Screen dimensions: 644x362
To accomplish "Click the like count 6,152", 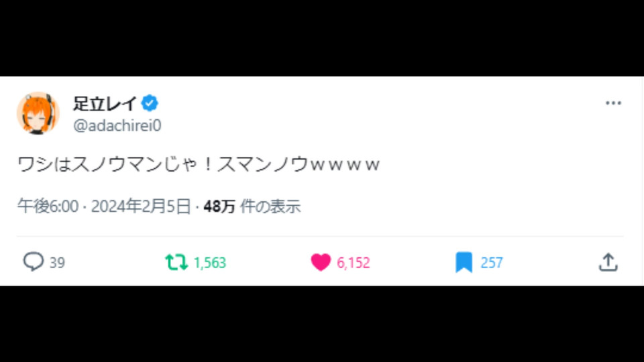I will point(354,263).
